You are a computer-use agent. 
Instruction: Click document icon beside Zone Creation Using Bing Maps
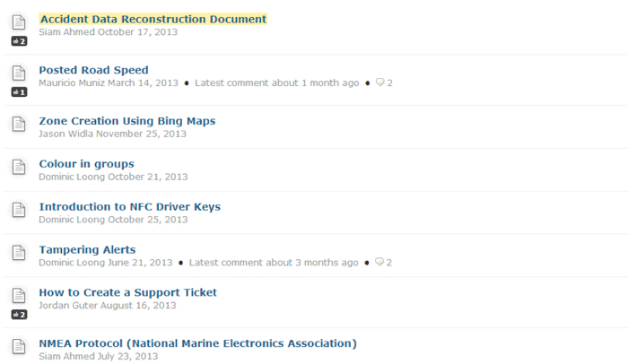click(19, 125)
